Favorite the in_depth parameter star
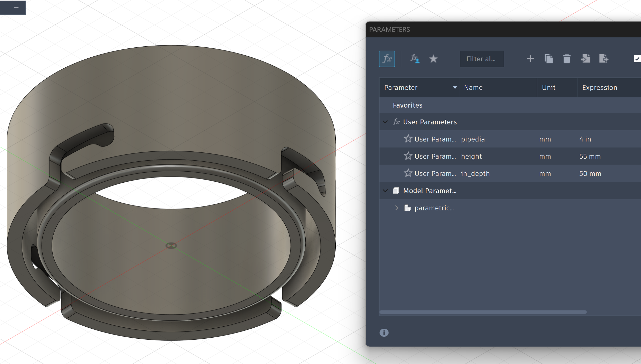The height and width of the screenshot is (364, 641). pos(408,173)
